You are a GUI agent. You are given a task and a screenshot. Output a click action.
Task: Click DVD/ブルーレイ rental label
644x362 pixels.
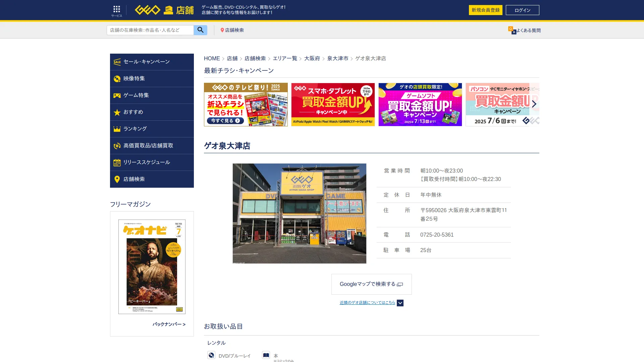pyautogui.click(x=234, y=356)
